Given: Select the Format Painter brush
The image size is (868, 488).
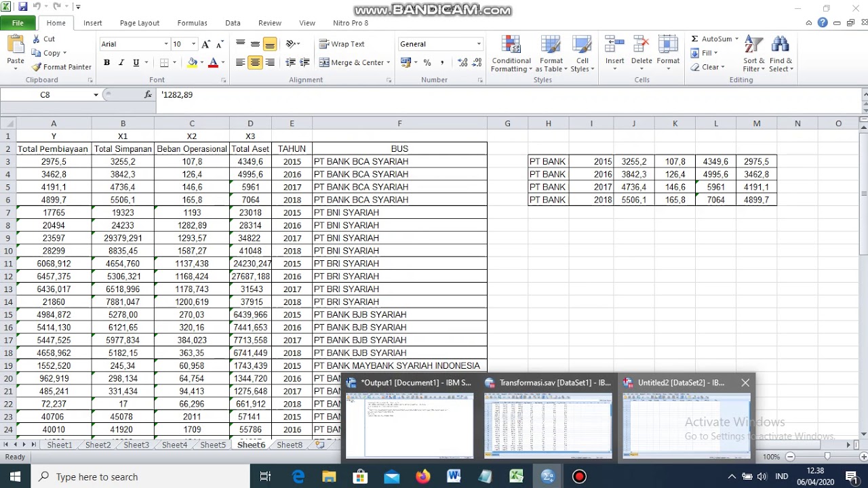Looking at the screenshot, I should click(37, 67).
